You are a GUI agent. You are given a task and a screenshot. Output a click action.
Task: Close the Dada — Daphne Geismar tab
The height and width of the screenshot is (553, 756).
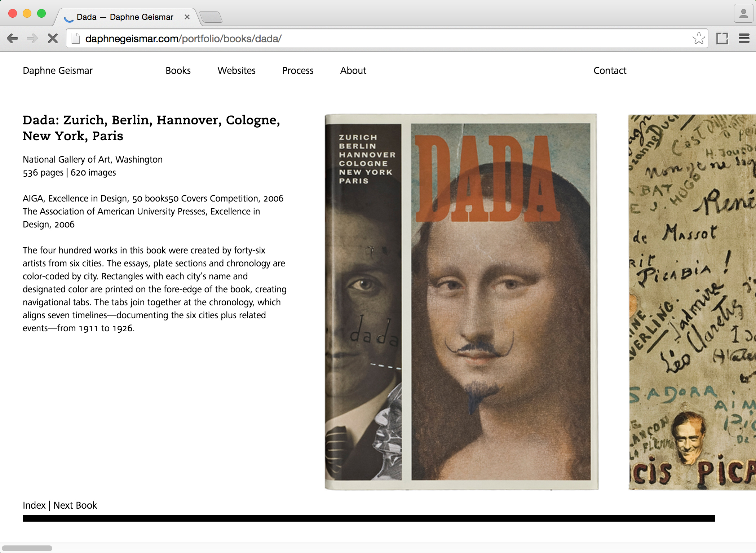click(187, 17)
